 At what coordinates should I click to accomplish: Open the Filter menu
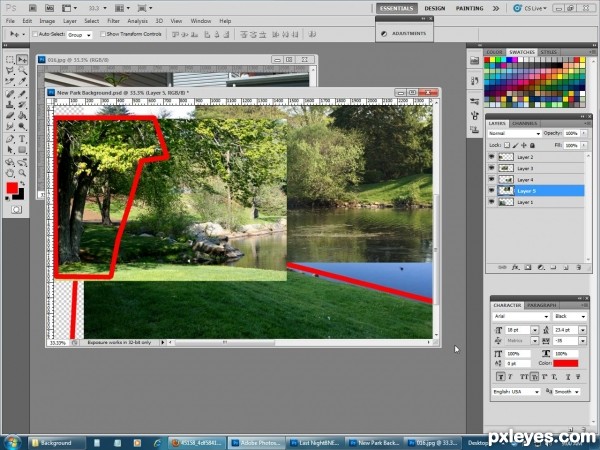pos(113,21)
